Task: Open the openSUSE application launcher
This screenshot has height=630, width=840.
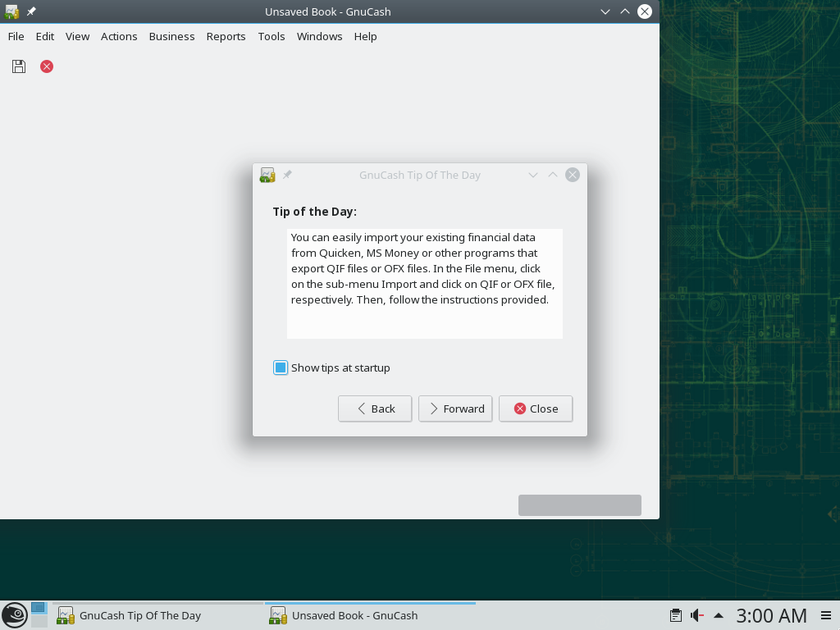Action: 14,615
